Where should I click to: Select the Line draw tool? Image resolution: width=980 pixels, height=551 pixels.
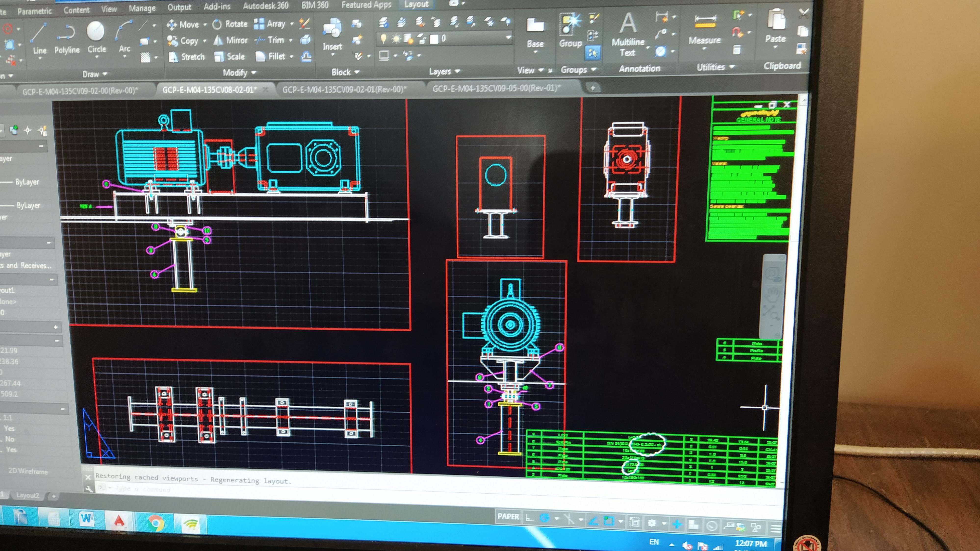(x=39, y=39)
